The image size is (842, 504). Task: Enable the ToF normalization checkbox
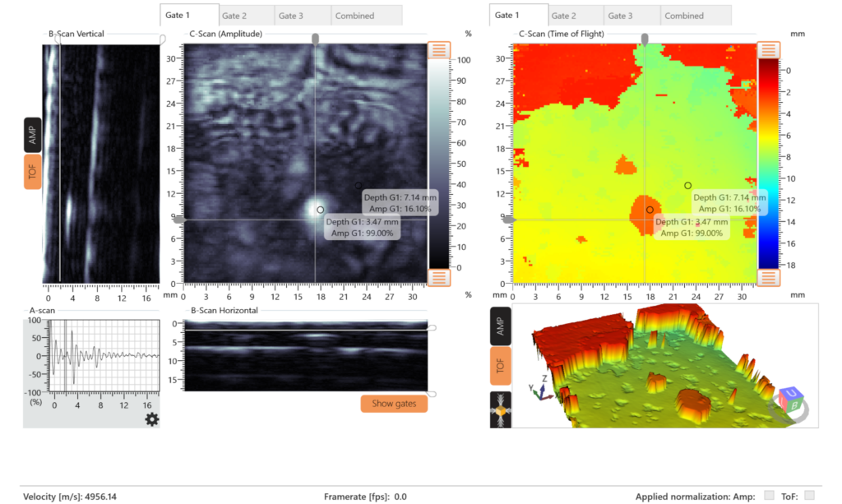pyautogui.click(x=809, y=495)
